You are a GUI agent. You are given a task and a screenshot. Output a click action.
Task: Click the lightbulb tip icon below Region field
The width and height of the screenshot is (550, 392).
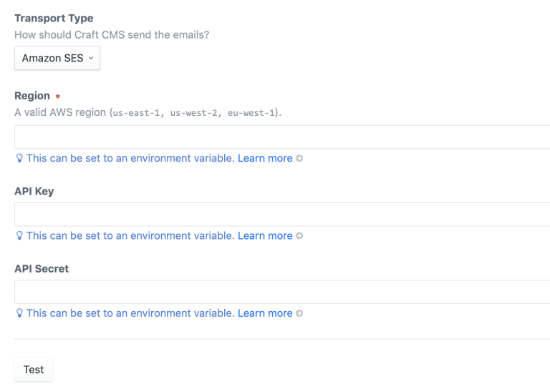coord(19,158)
